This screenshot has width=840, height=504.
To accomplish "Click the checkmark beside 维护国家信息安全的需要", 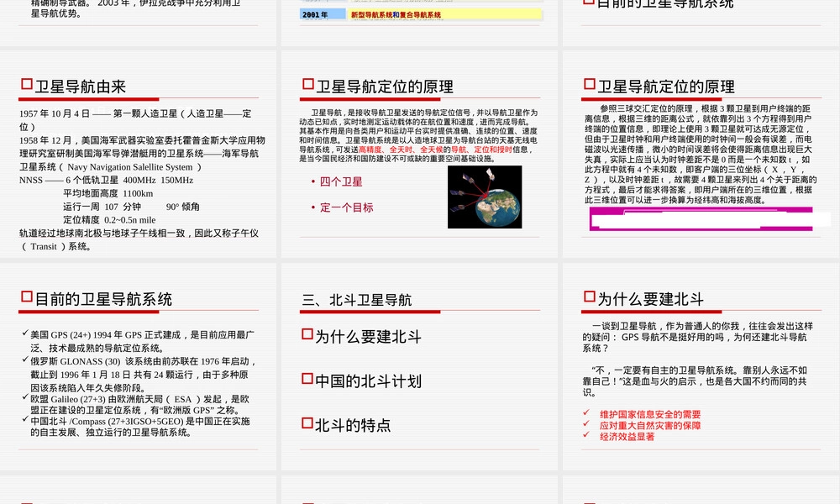I will point(586,412).
